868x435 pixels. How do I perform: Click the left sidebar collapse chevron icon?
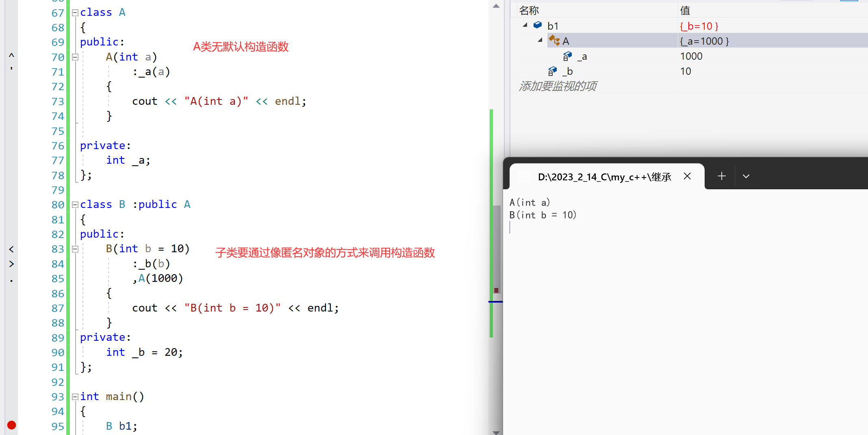pyautogui.click(x=11, y=249)
